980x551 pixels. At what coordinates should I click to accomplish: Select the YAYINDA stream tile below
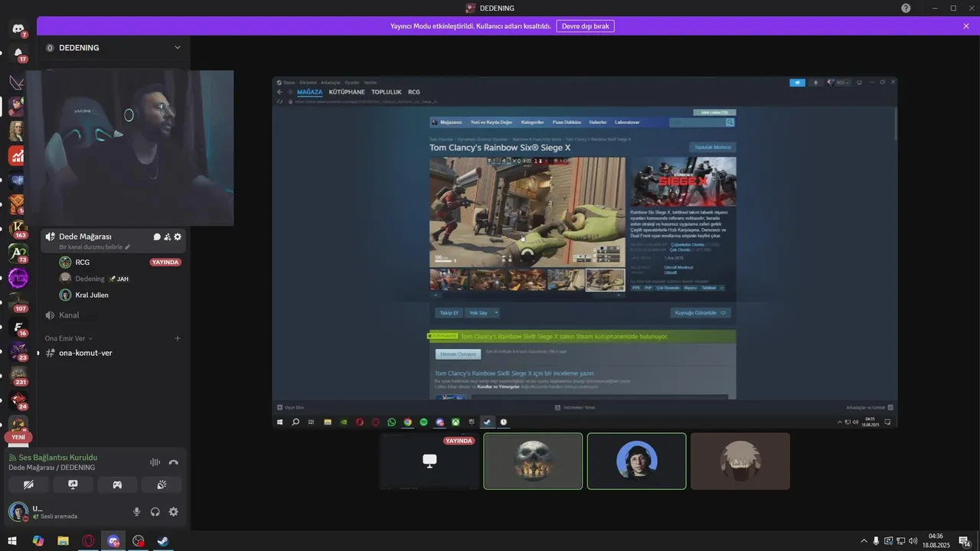click(430, 461)
